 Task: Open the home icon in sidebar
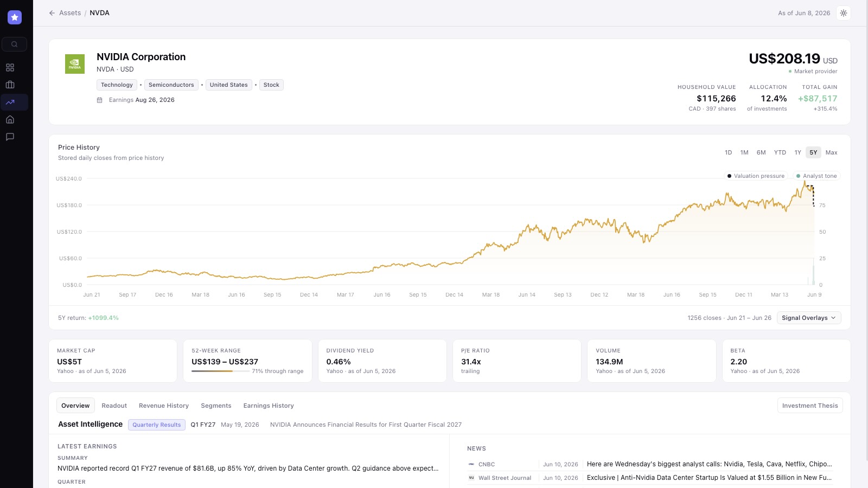(10, 119)
